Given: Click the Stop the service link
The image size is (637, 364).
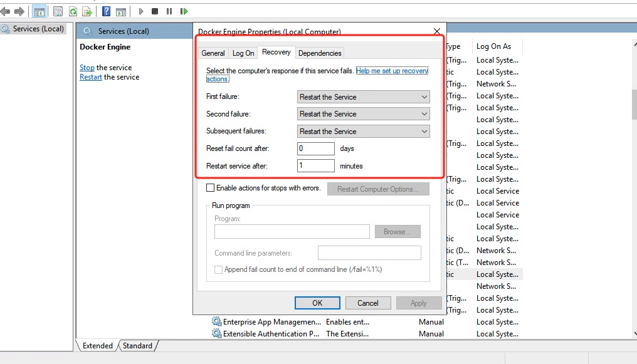Looking at the screenshot, I should coord(87,68).
